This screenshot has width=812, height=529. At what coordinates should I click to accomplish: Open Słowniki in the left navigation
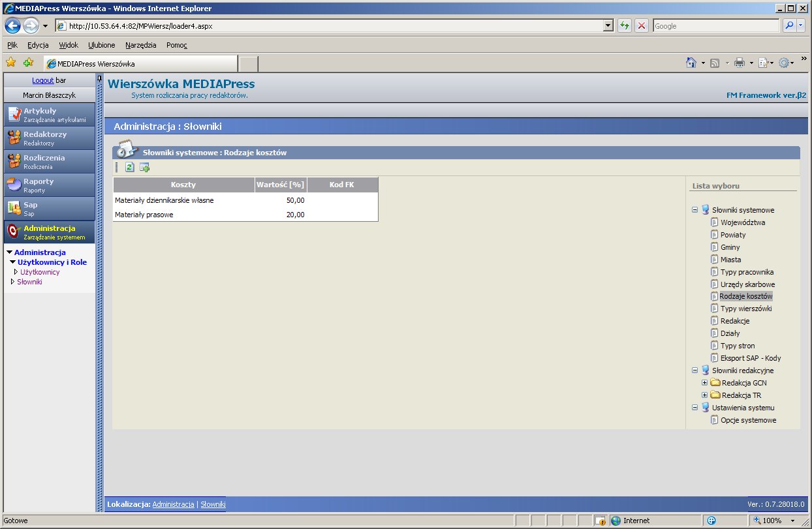point(29,282)
